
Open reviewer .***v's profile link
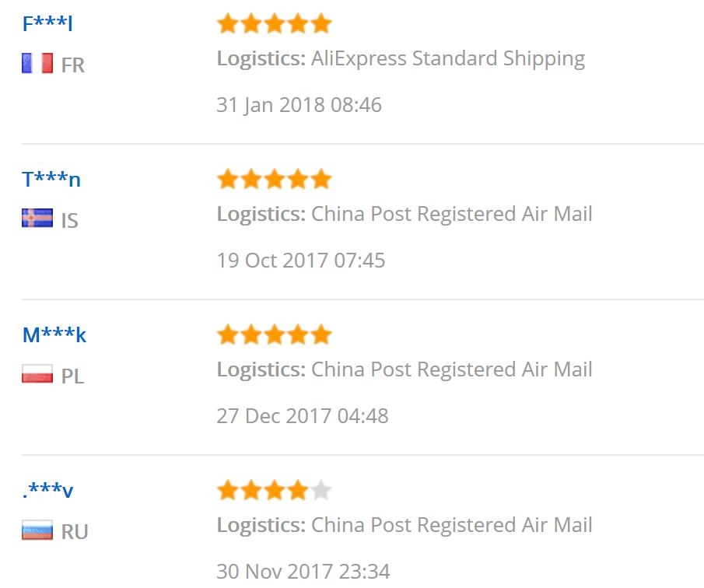(47, 490)
